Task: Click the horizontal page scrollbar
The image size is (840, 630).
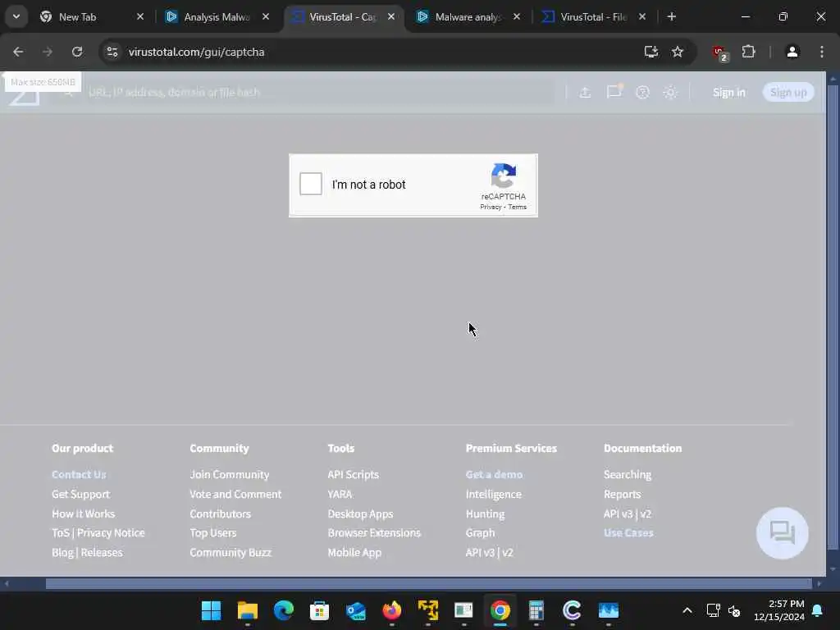Action: (428, 583)
